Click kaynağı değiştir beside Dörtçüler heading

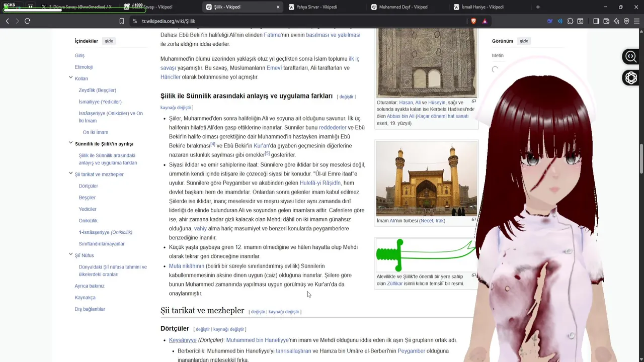coord(228,329)
